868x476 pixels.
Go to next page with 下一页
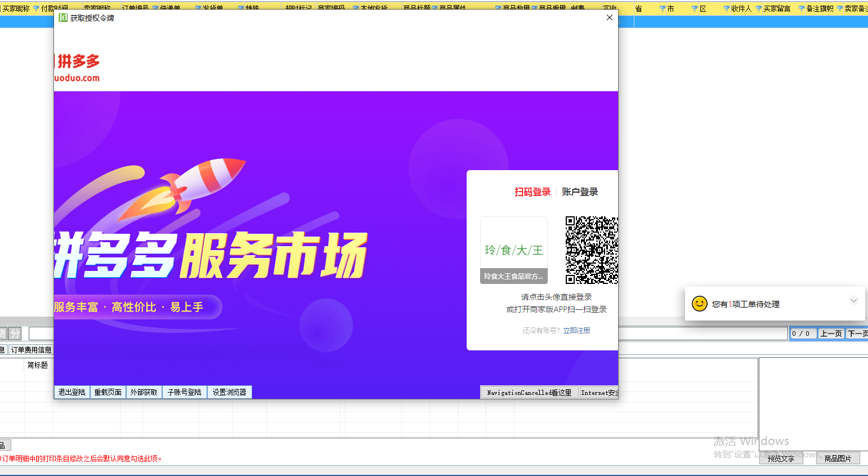(x=857, y=333)
